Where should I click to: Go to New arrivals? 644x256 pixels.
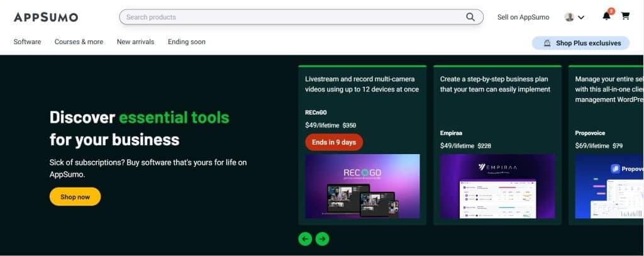tap(135, 42)
